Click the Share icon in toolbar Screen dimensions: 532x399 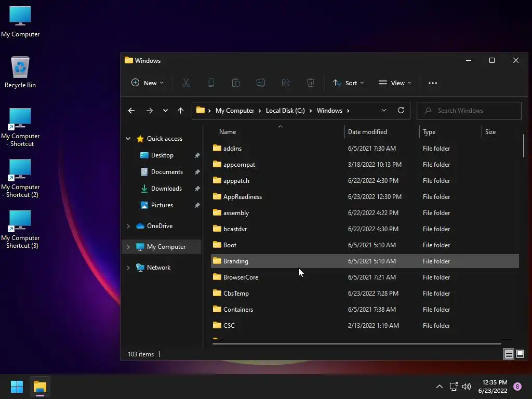coord(286,83)
